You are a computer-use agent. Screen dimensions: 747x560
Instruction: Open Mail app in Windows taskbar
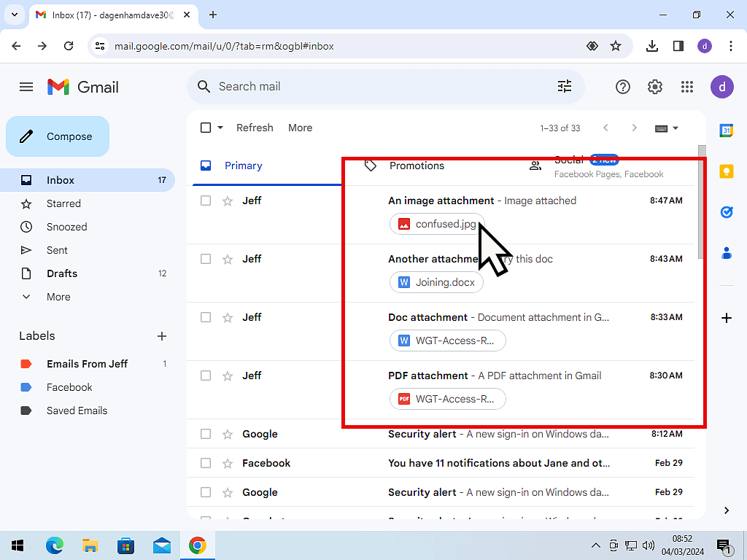[161, 545]
